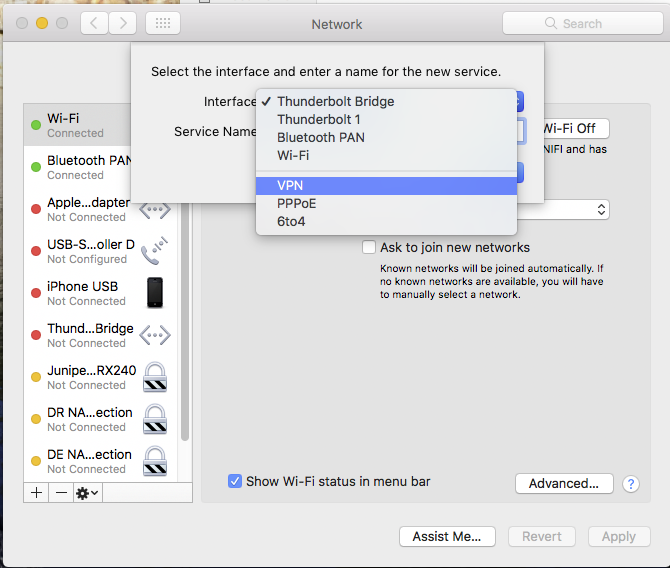Click the iPhone USB device icon
Screen dimensions: 670x568
click(x=155, y=293)
